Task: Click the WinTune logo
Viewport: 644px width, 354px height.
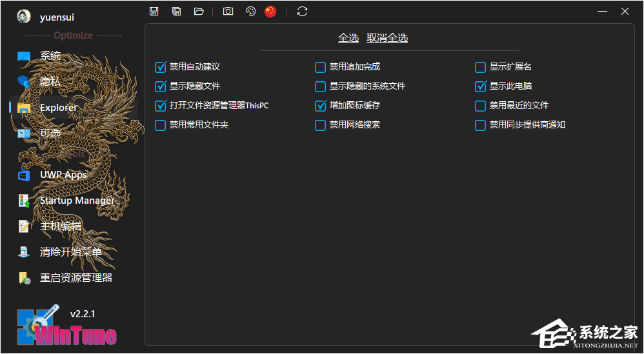Action: pos(67,326)
